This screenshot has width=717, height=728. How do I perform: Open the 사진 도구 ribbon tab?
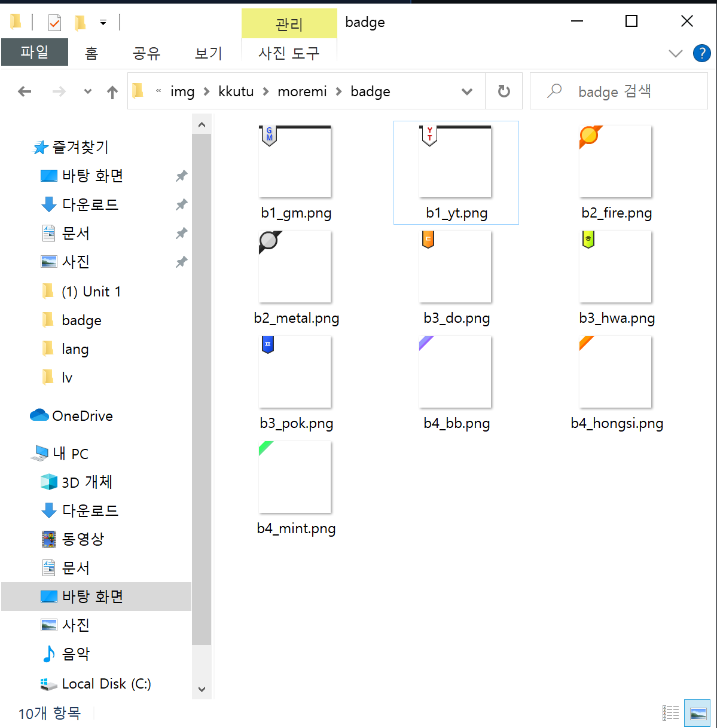click(289, 53)
